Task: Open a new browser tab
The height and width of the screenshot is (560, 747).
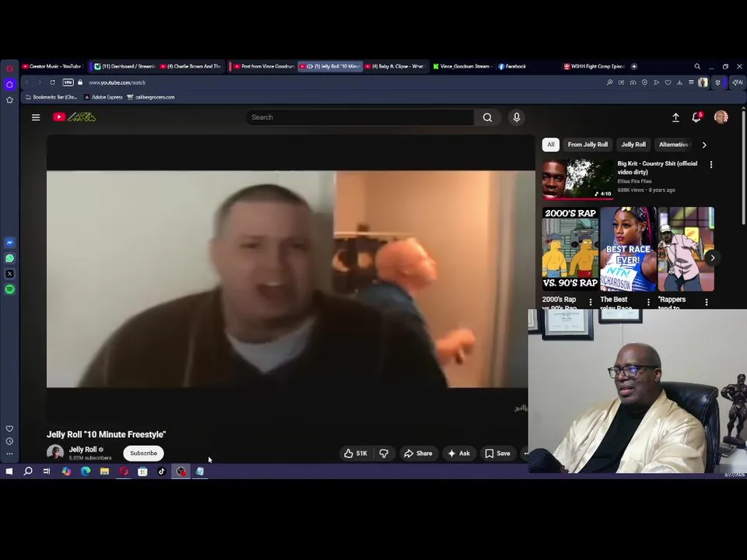Action: pyautogui.click(x=634, y=66)
